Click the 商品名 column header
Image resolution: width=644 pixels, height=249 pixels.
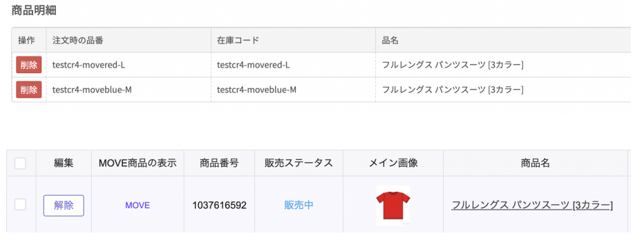(535, 163)
